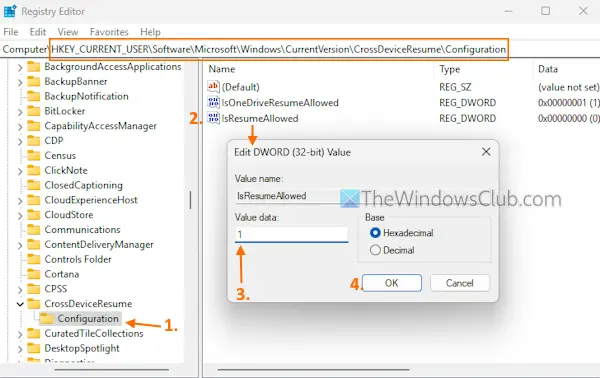Screen dimensions: 600x378
Task: Click the CDP folder icon
Action: click(x=34, y=141)
